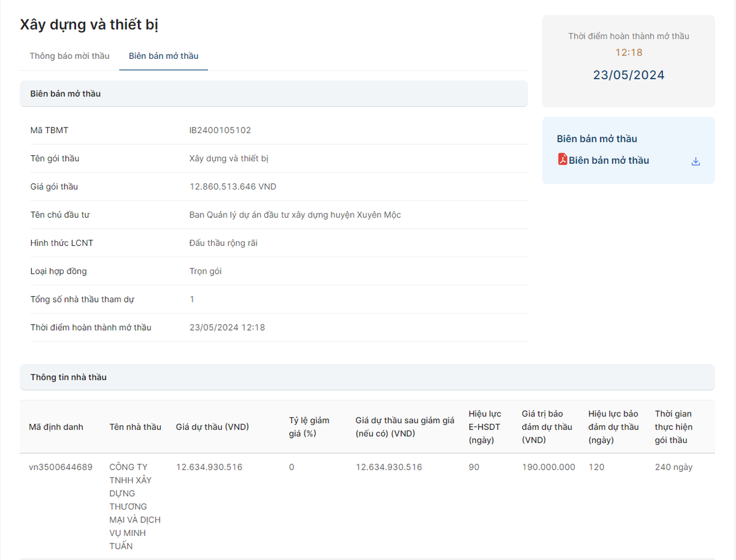
Task: Click the Giá dự thầu (VND) column header
Action: click(x=212, y=427)
